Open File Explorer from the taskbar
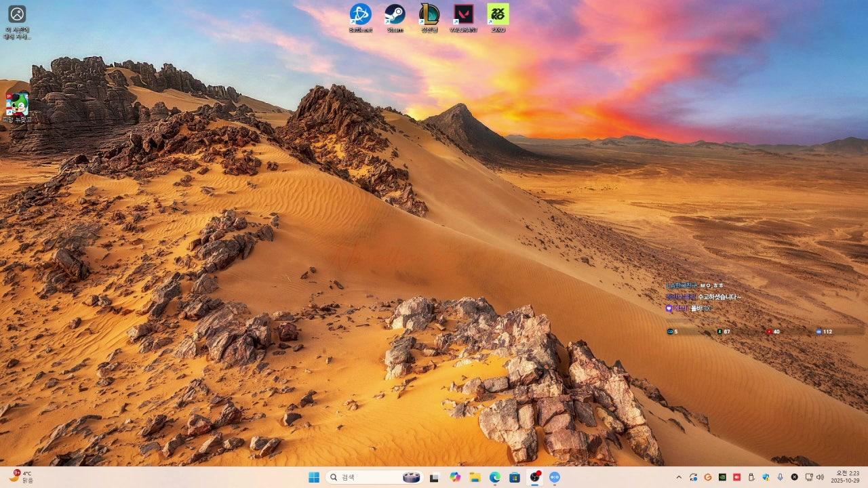Screen dimensions: 868x488 (x=475, y=477)
